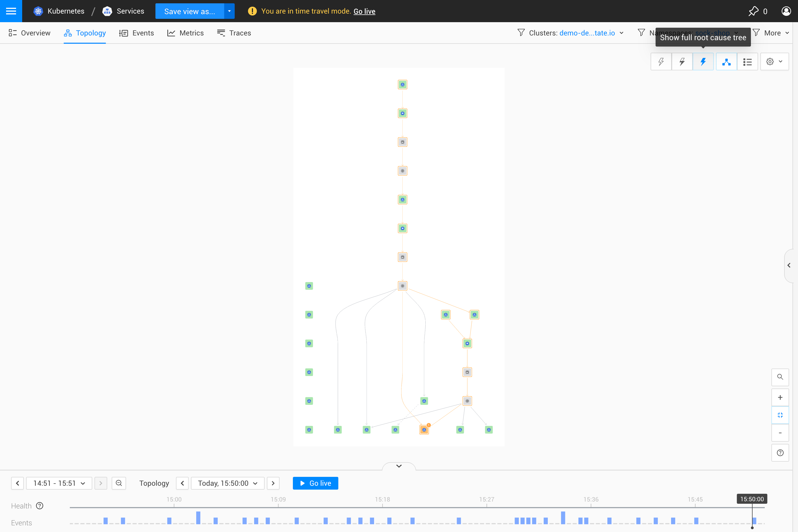Open the hamburger main menu
Screen dimensions: 798x532
(x=11, y=11)
